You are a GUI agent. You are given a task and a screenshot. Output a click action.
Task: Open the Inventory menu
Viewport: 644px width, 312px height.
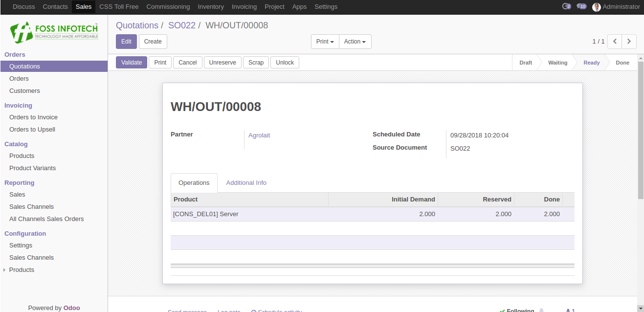pyautogui.click(x=211, y=7)
